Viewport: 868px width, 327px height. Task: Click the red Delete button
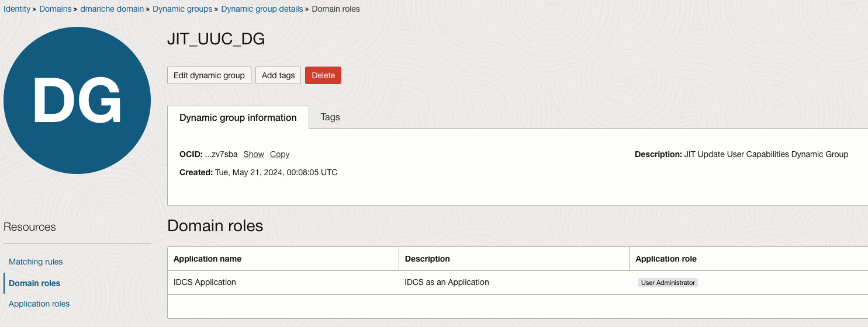pyautogui.click(x=323, y=75)
